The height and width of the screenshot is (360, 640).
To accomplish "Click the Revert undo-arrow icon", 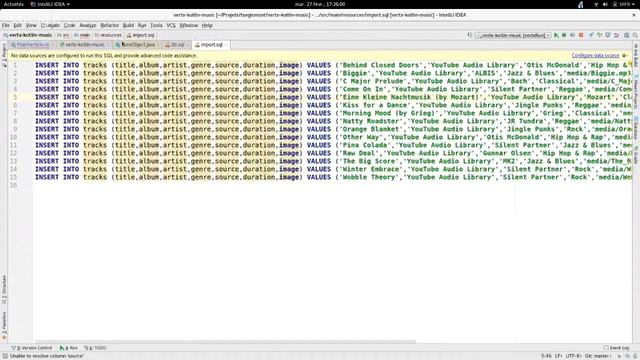I will coord(616,36).
